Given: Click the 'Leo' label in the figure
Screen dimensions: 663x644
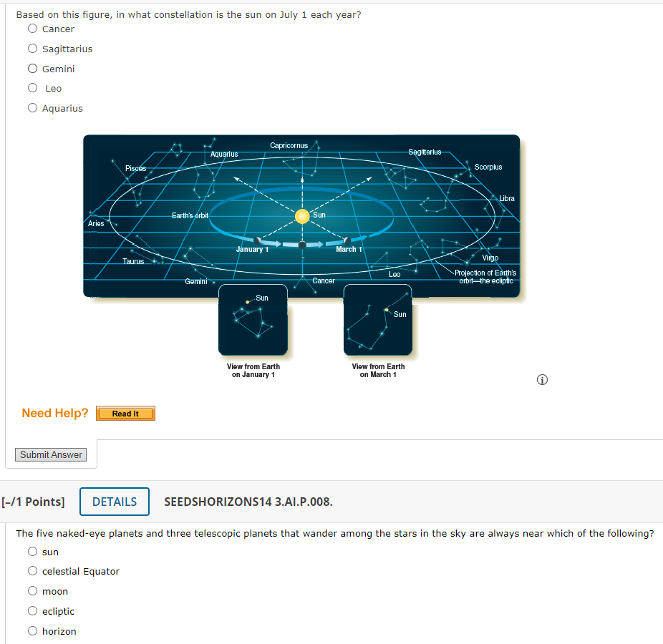Looking at the screenshot, I should (395, 275).
